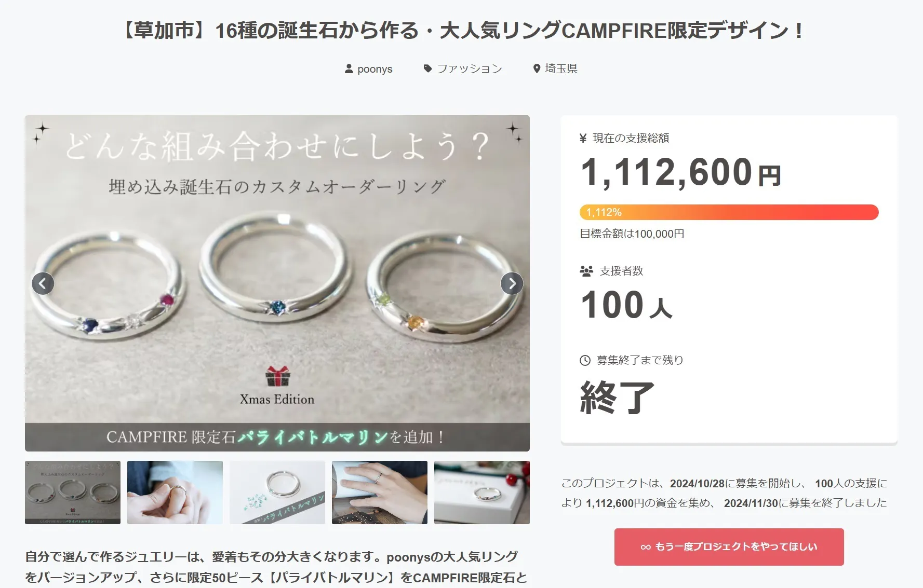Select thumbnail of hand on keyboard
This screenshot has width=923, height=588.
[x=380, y=493]
